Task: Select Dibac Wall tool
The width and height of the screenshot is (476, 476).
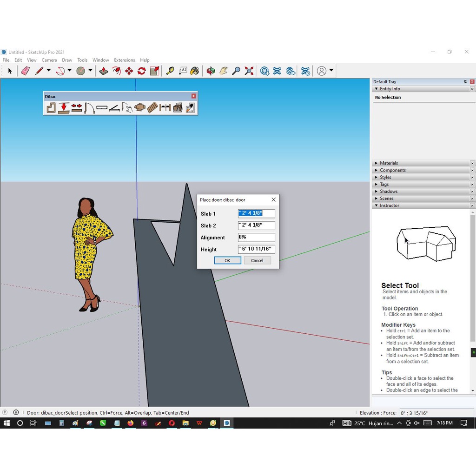Action: 51,108
